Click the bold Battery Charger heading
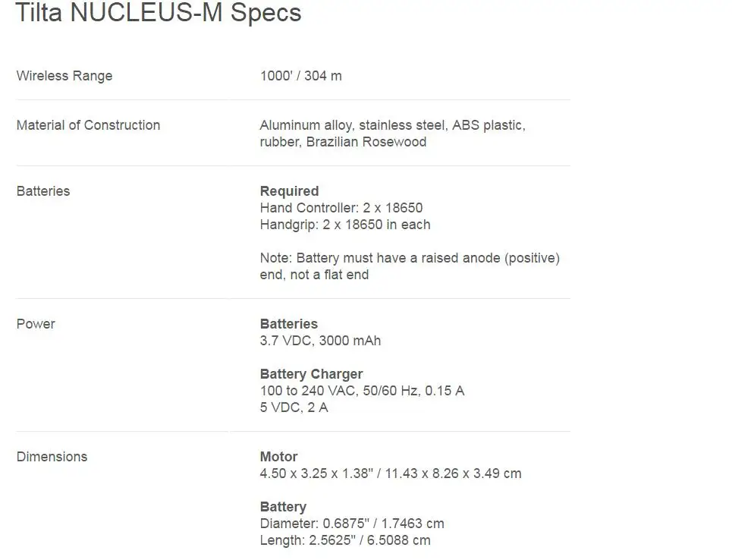Viewport: 732px width, 560px height. pos(311,374)
